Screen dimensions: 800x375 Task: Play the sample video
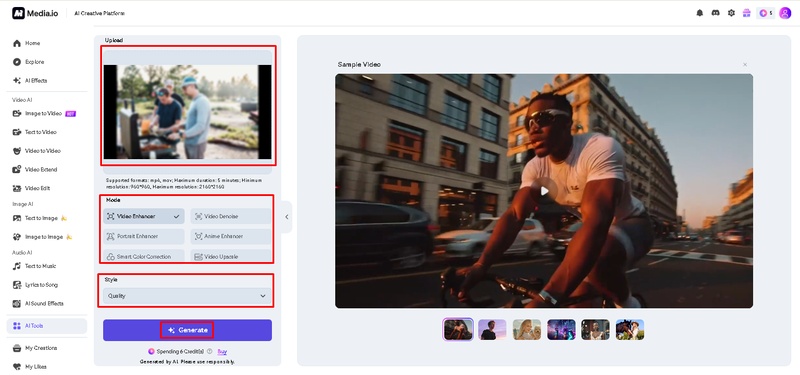pos(544,191)
